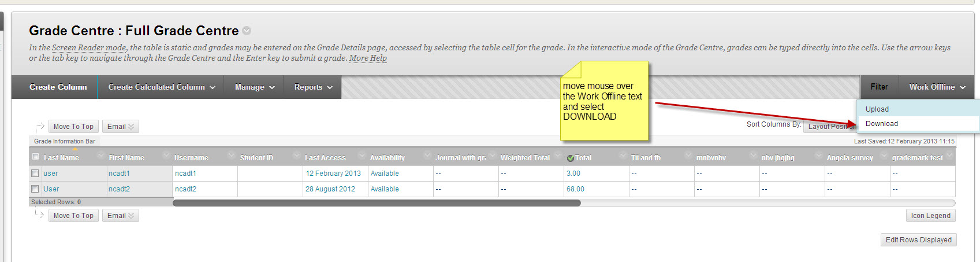Screen dimensions: 980x262
Task: Open the First Name column options chevron
Action: click(166, 156)
